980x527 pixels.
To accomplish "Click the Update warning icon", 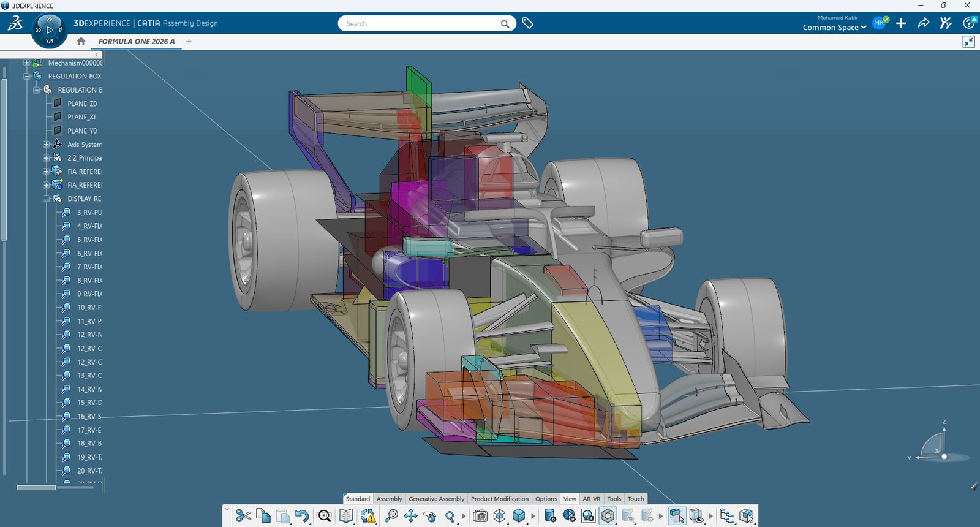I will (367, 516).
